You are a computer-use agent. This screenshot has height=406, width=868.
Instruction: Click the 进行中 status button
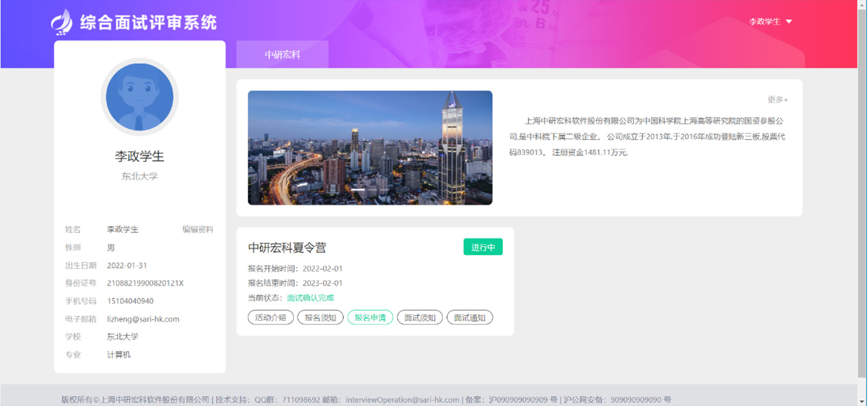pos(483,247)
